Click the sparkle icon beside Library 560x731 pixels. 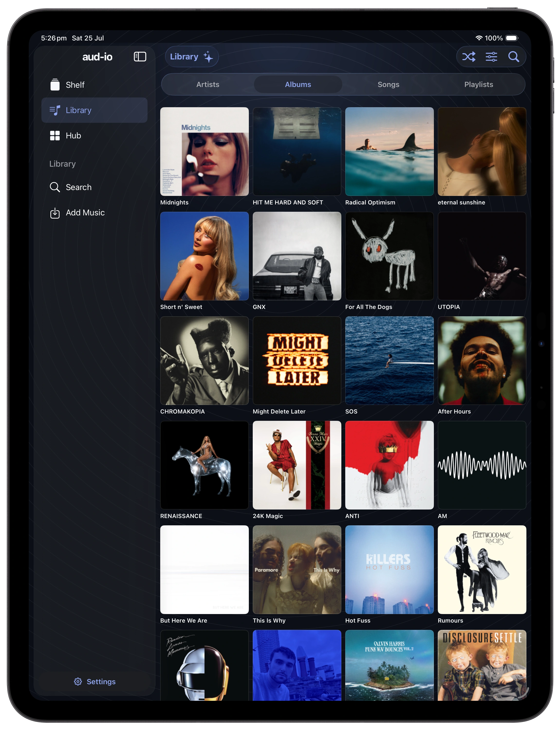coord(208,57)
